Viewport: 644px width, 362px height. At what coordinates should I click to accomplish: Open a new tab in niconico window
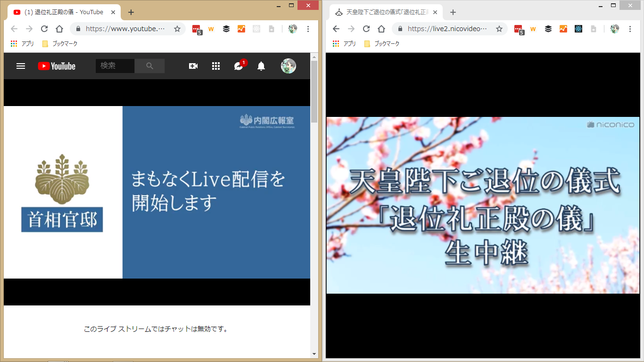453,12
